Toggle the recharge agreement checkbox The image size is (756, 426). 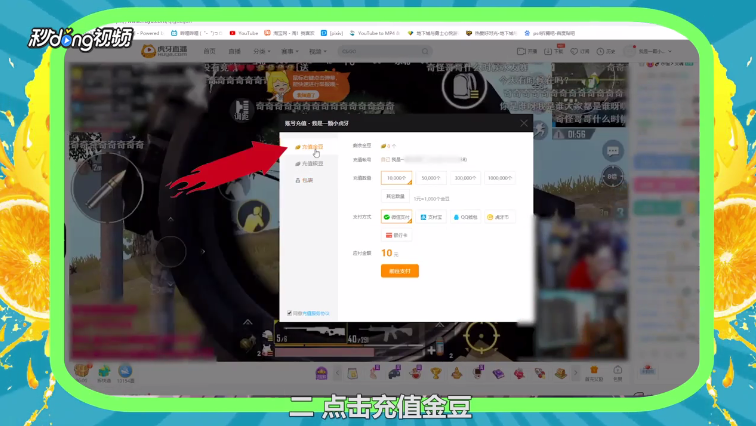coord(289,313)
